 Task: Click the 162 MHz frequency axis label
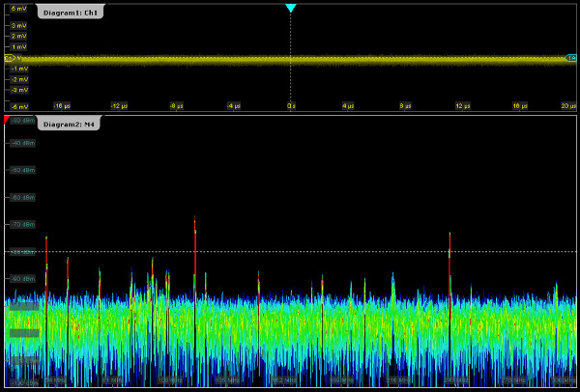click(285, 380)
